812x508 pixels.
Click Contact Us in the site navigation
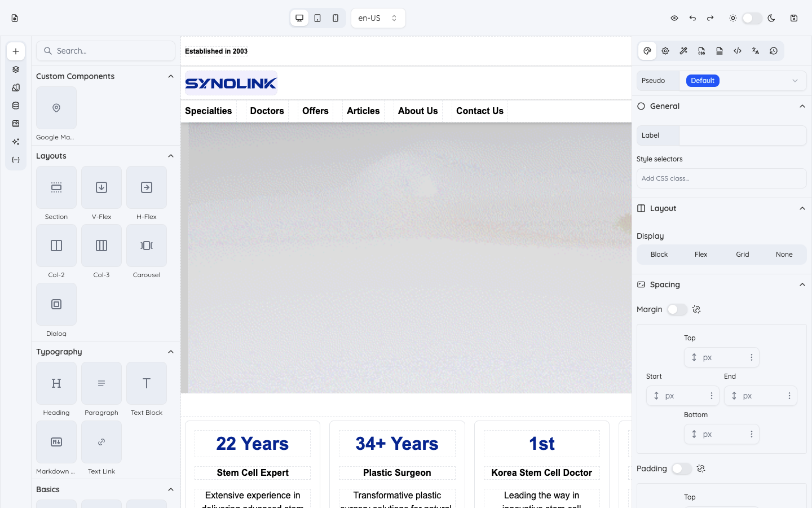[480, 111]
